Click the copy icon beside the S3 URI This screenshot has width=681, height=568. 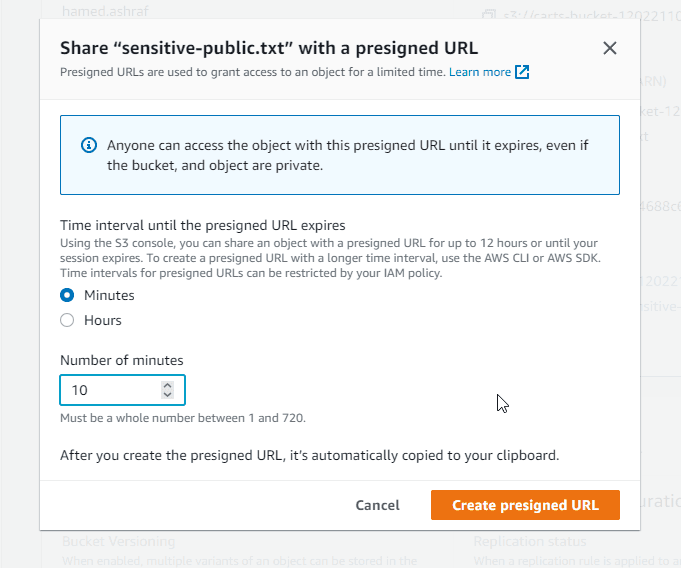[x=488, y=15]
